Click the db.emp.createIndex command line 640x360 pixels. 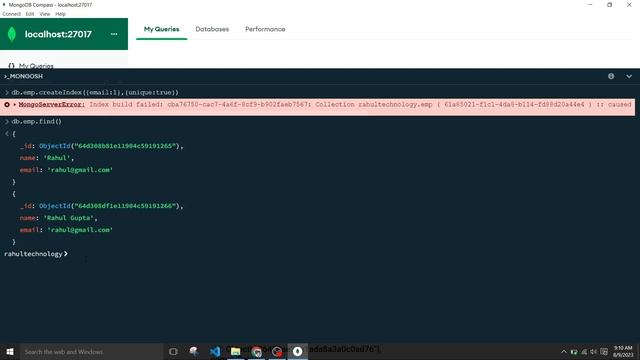click(95, 93)
